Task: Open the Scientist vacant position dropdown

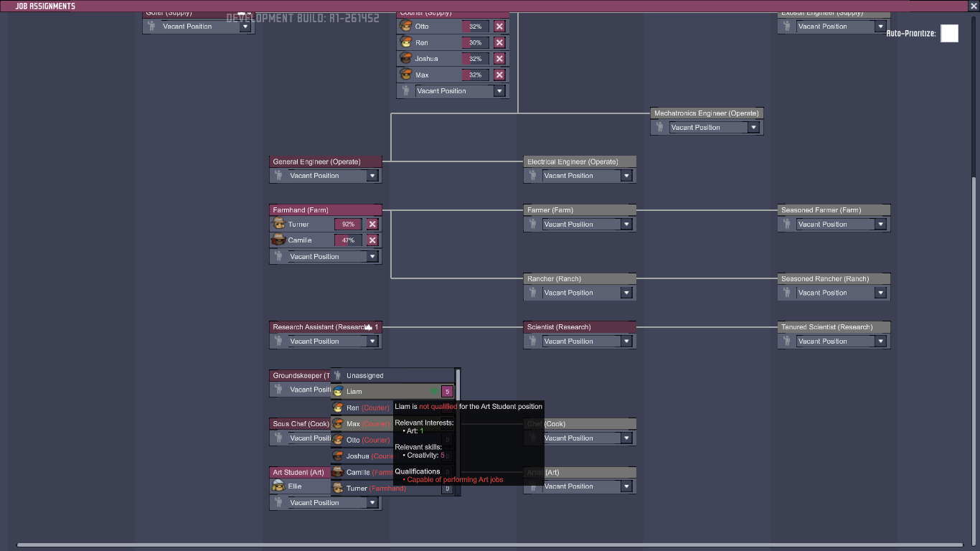Action: [626, 342]
